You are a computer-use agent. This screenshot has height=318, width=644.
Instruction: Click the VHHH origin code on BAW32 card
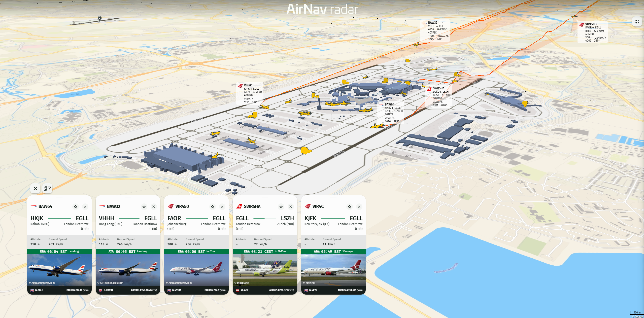pyautogui.click(x=107, y=218)
